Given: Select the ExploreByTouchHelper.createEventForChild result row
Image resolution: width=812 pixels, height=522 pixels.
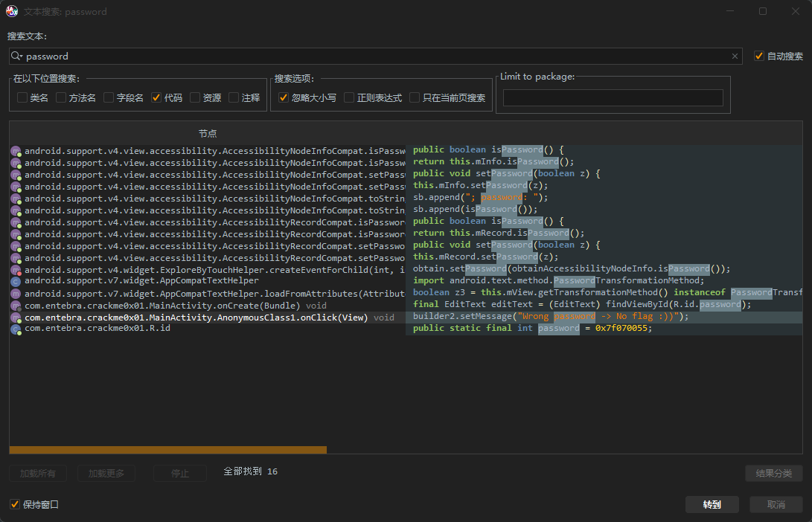Looking at the screenshot, I should point(406,270).
